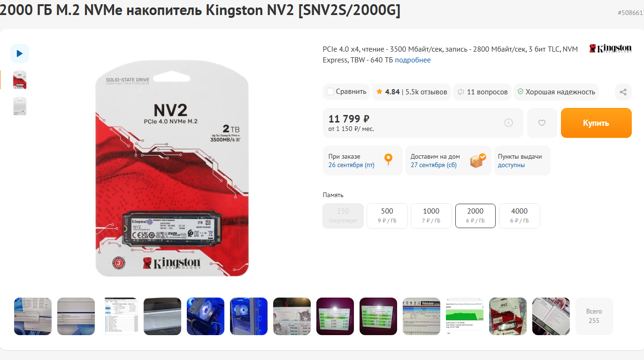Open all 255 photos via Всего tile
Image resolution: width=644 pixels, height=360 pixels.
pos(594,316)
